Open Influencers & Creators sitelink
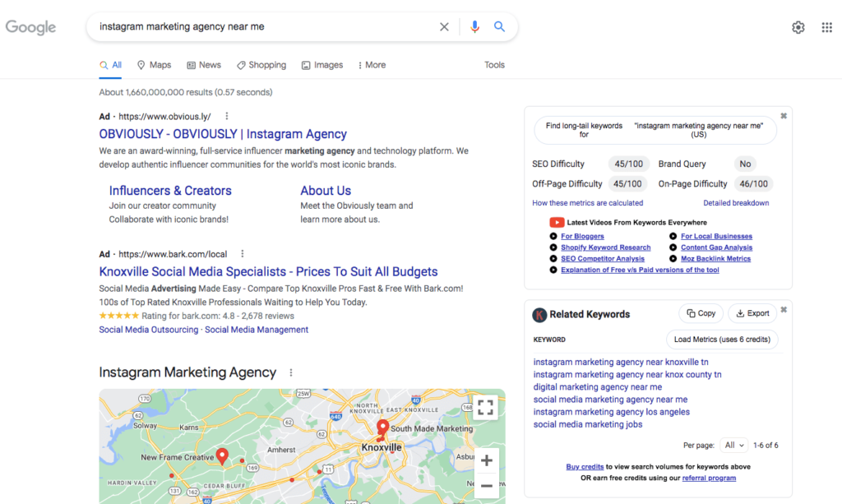Viewport: 842px width, 504px height. [x=170, y=191]
